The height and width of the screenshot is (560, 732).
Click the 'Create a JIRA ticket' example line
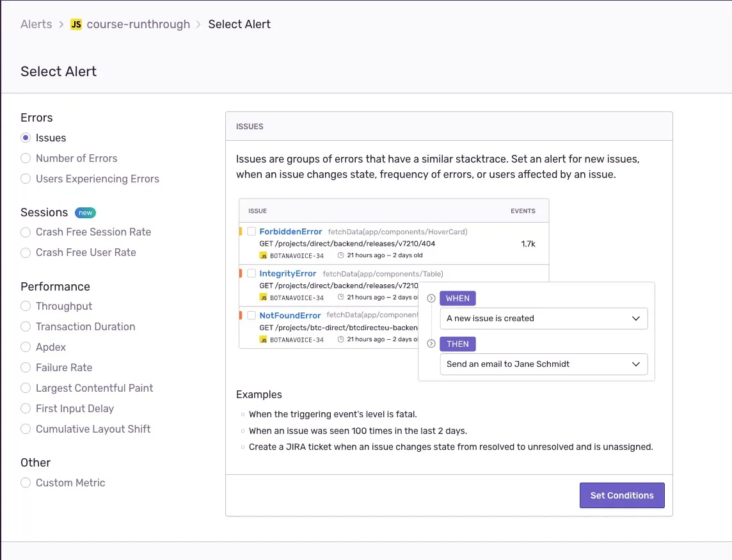click(451, 447)
